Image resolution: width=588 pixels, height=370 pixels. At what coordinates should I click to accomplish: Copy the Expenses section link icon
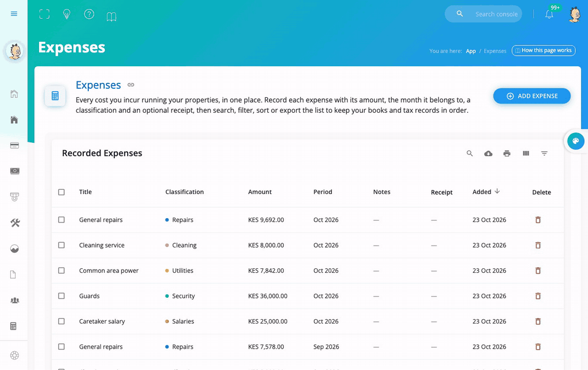130,85
